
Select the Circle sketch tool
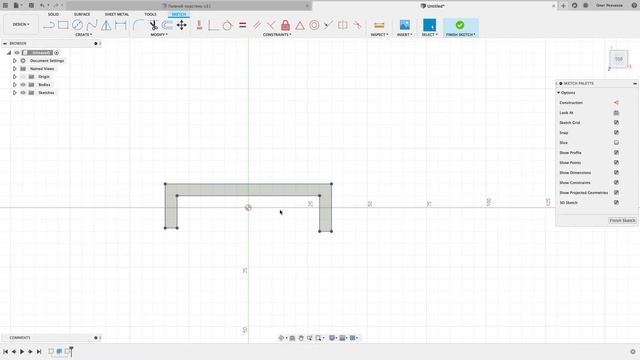[77, 25]
